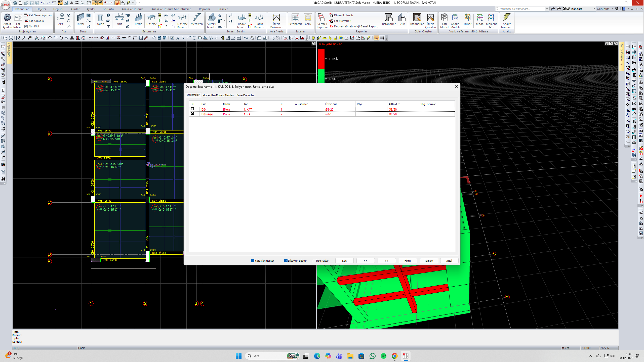Screen dimensions: 644x362
Task: Select the Kiriş beam tool
Action: (119, 18)
